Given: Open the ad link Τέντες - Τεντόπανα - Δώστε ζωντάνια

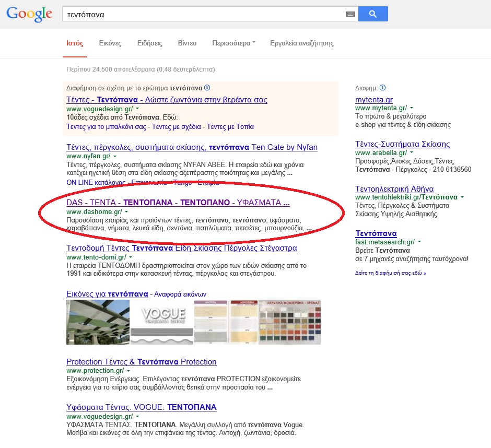Looking at the screenshot, I should pyautogui.click(x=167, y=100).
